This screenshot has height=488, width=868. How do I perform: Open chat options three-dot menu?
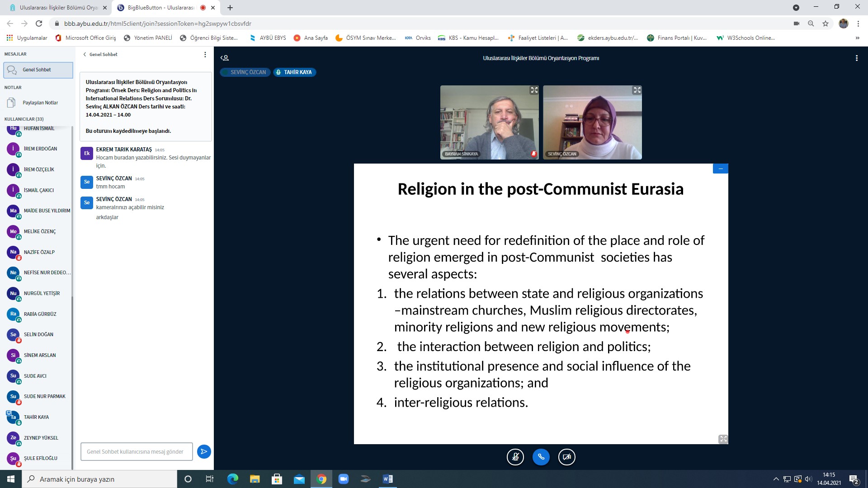[x=205, y=54]
